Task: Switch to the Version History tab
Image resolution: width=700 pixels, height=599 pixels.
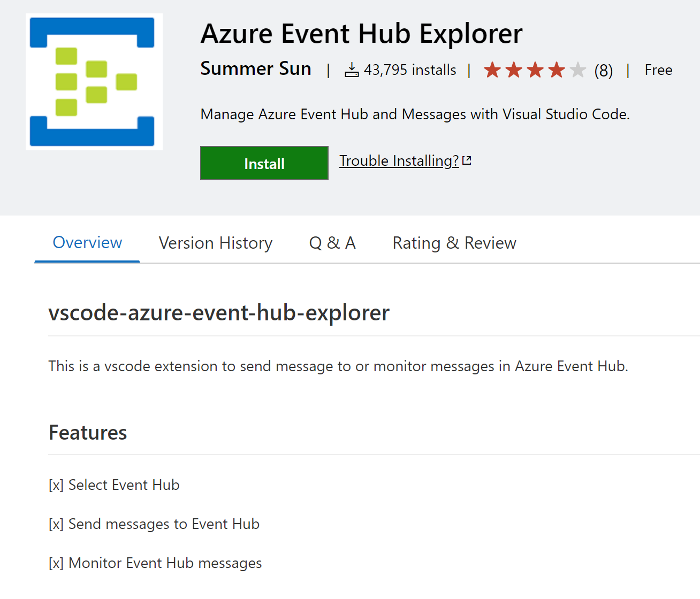Action: point(216,243)
